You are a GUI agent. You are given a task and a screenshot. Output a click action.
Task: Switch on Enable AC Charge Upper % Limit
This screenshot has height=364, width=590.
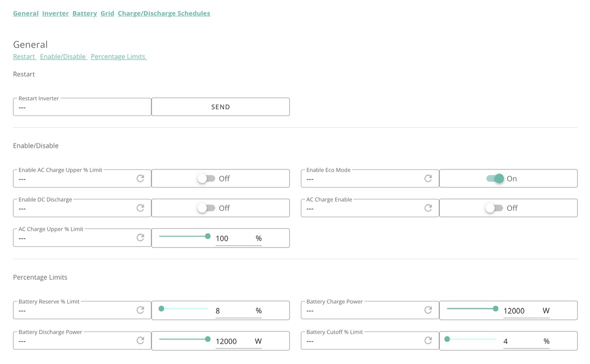(x=206, y=178)
